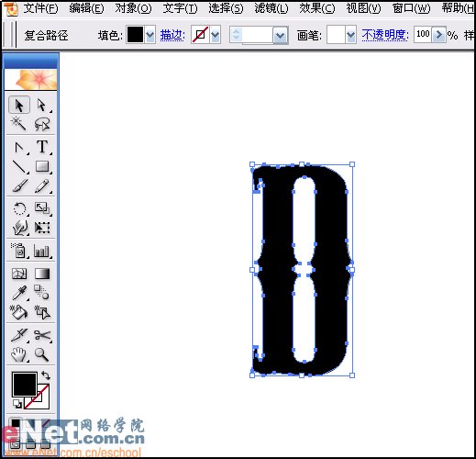Select the Magic Wand tool

[18, 124]
